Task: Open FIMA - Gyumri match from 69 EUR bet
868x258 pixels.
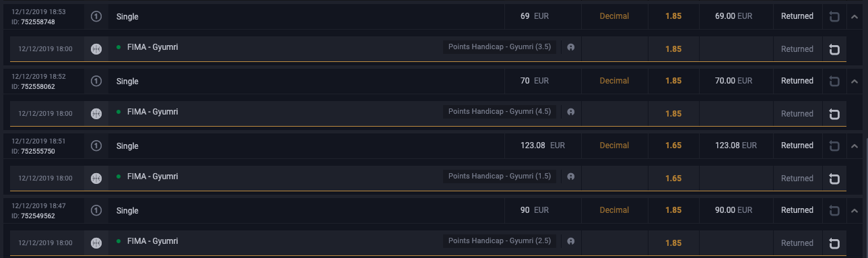Action: 152,47
